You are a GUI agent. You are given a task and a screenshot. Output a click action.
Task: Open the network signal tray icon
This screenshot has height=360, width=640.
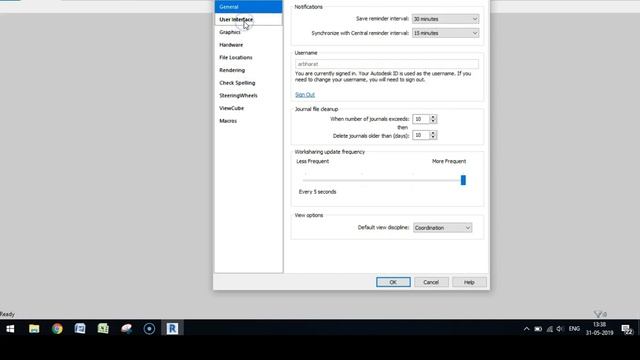pyautogui.click(x=550, y=329)
